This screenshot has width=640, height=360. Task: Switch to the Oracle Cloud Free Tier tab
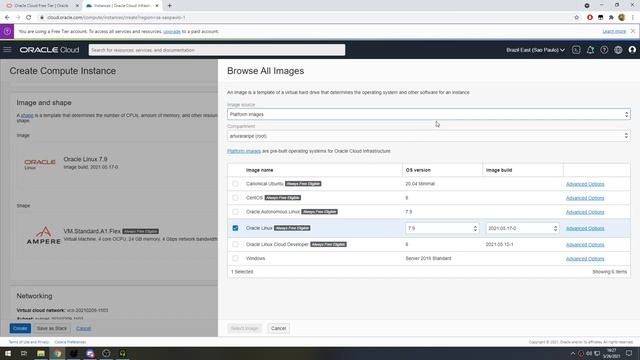(x=41, y=6)
